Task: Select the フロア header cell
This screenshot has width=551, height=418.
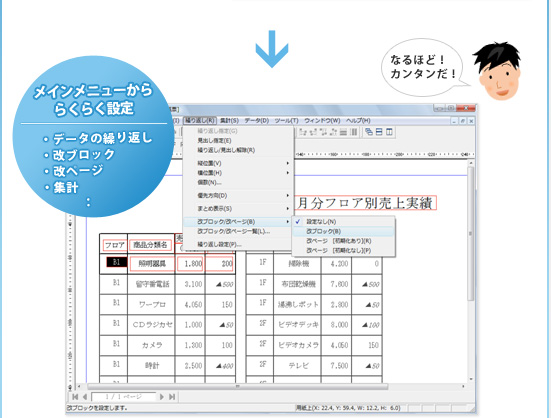Action: click(115, 245)
